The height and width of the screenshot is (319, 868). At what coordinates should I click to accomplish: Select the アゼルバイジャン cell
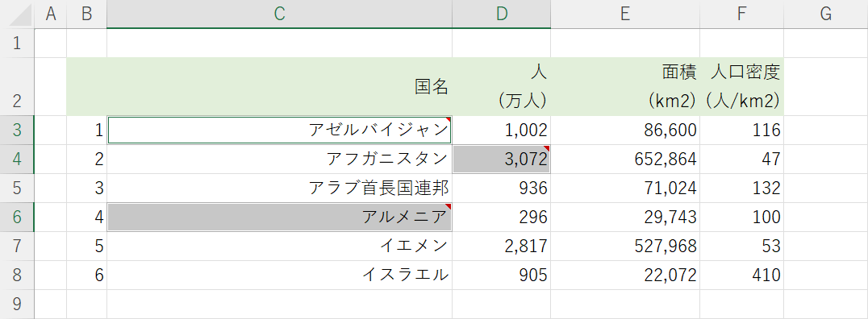pyautogui.click(x=280, y=130)
